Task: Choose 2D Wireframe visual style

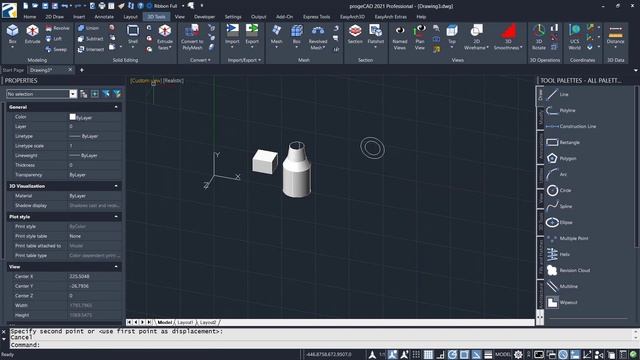Action: [476, 37]
